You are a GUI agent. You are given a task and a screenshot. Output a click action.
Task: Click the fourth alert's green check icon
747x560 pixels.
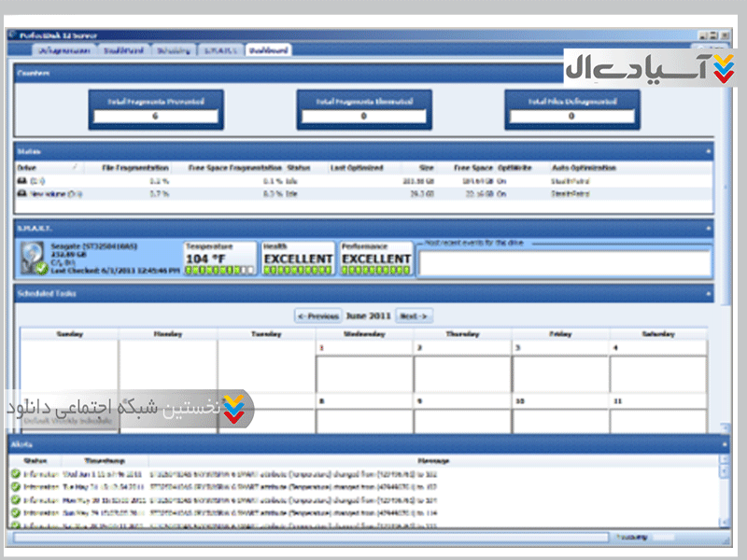point(15,513)
